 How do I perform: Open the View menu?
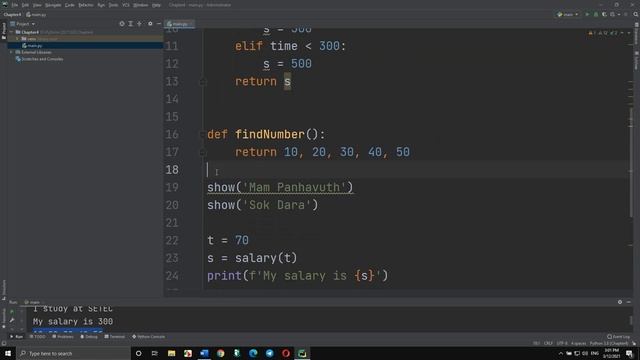click(37, 5)
